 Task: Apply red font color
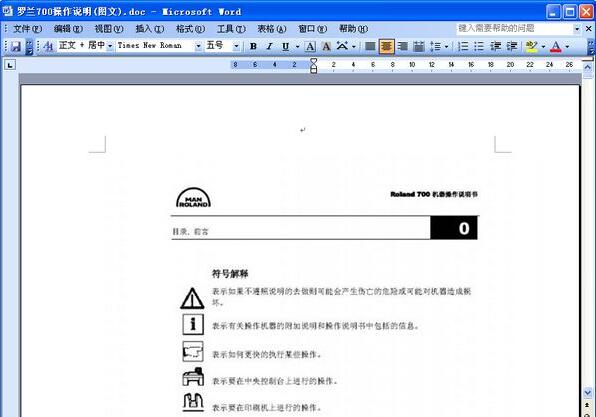[x=555, y=46]
